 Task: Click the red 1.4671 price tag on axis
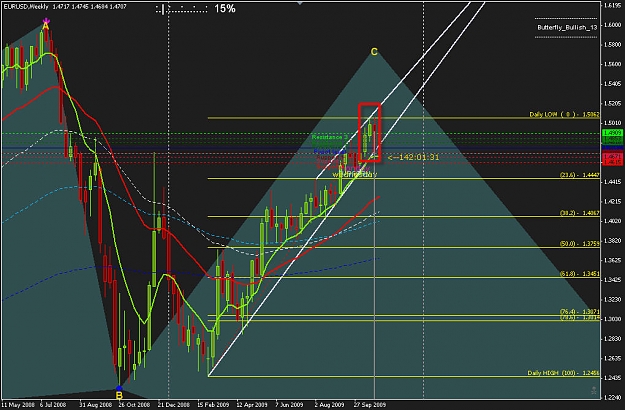[613, 157]
